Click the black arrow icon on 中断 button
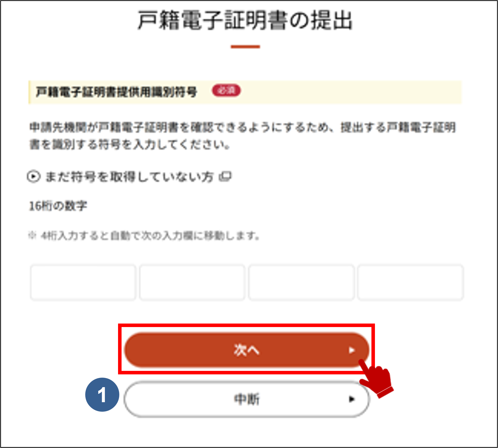This screenshot has height=448, width=498. coord(352,399)
